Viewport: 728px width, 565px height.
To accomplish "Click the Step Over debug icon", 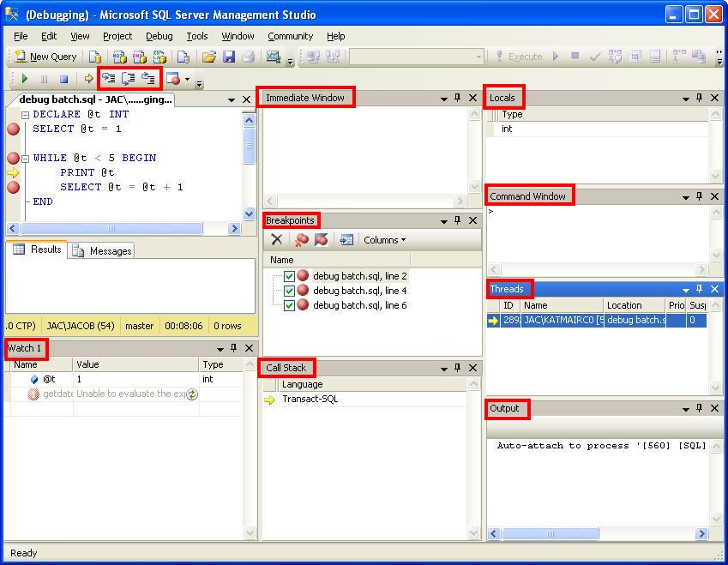I will pyautogui.click(x=129, y=78).
